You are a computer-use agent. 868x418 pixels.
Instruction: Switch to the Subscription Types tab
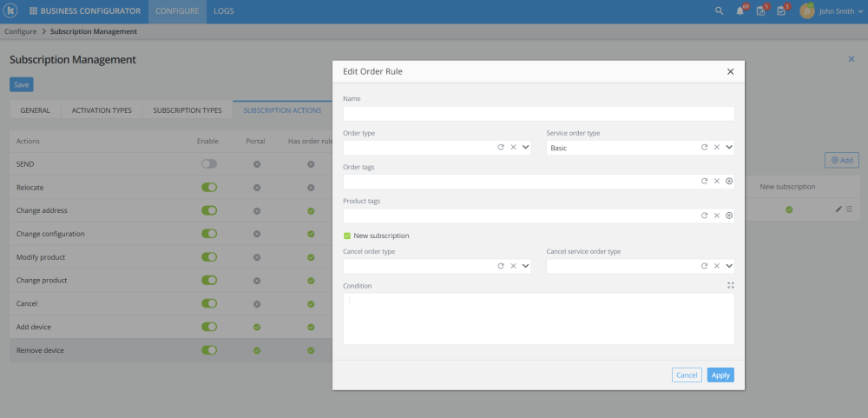[187, 110]
